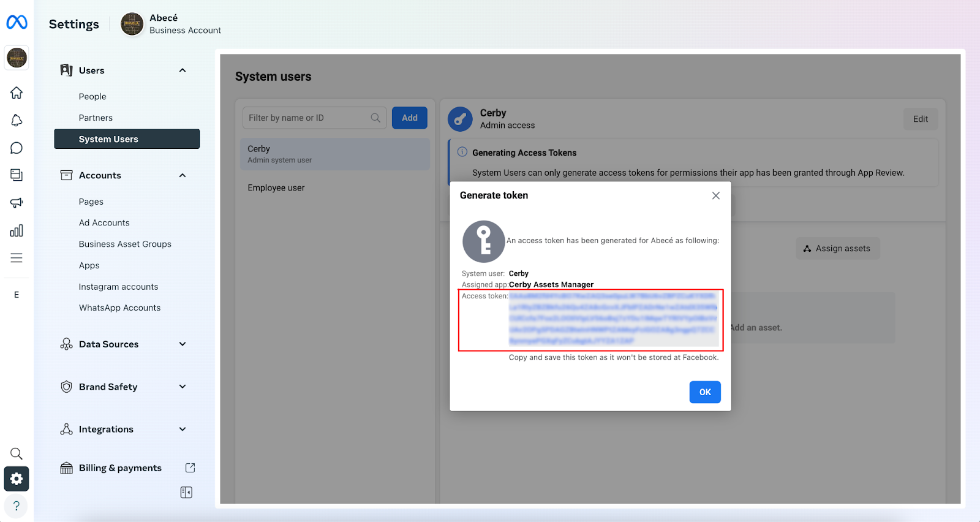The height and width of the screenshot is (522, 980).
Task: Click the Add system user button
Action: [410, 118]
